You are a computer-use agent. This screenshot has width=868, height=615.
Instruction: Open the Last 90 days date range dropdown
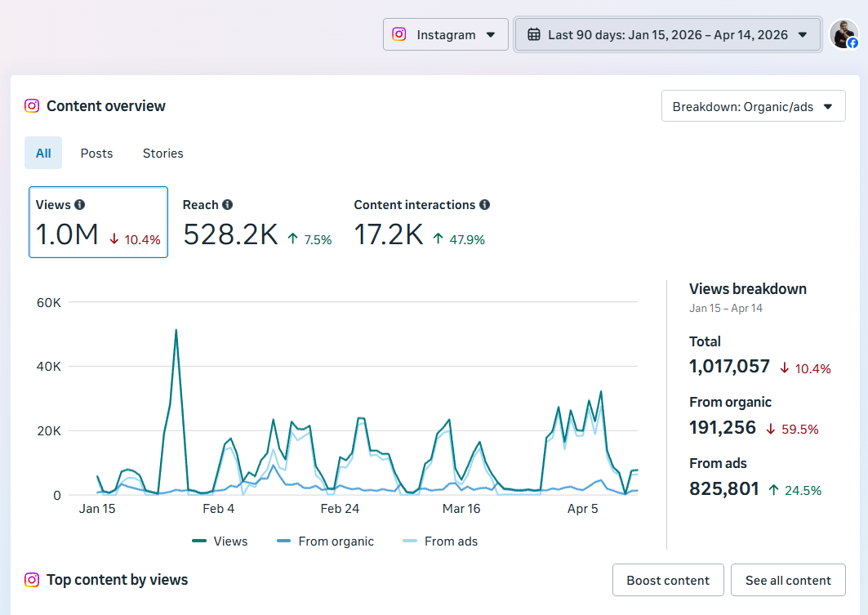[667, 34]
